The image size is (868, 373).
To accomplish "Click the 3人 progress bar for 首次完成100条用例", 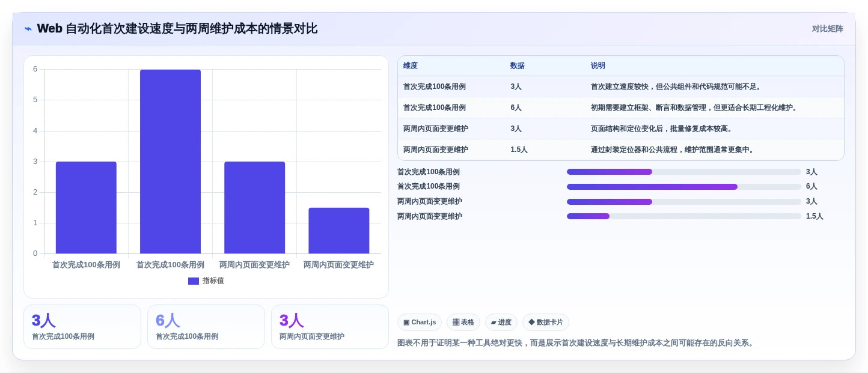I will pos(683,172).
